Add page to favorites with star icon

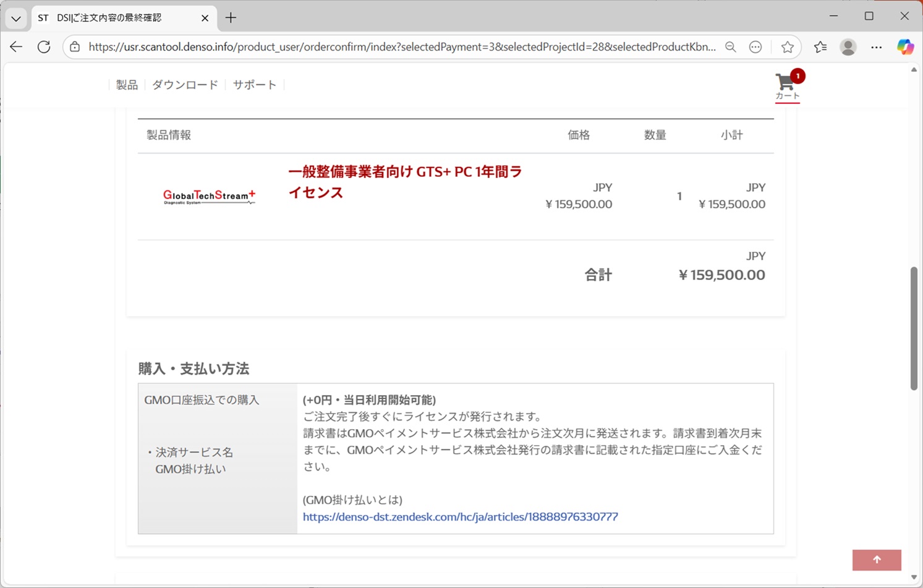pos(787,47)
